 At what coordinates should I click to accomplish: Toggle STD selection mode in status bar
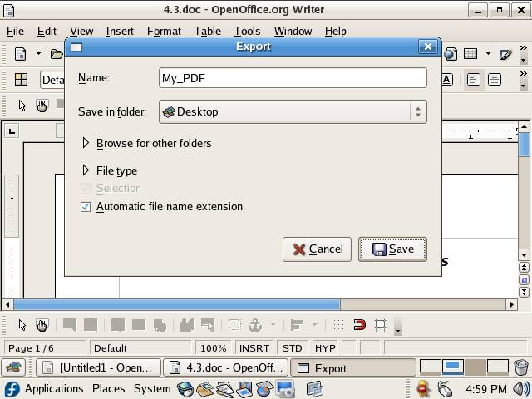point(293,348)
